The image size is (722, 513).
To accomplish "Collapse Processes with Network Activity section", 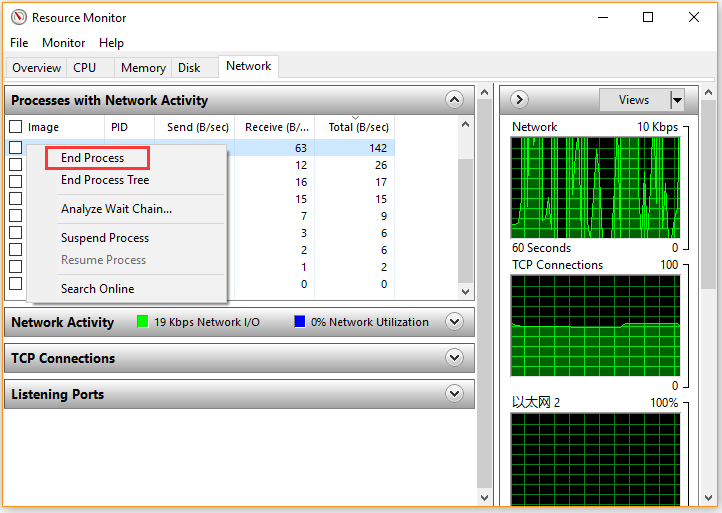I will [454, 99].
